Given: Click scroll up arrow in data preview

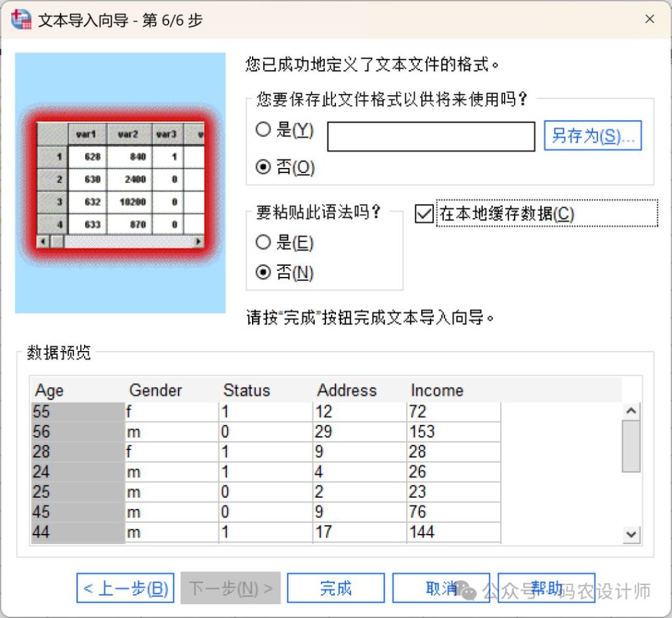Looking at the screenshot, I should [631, 411].
